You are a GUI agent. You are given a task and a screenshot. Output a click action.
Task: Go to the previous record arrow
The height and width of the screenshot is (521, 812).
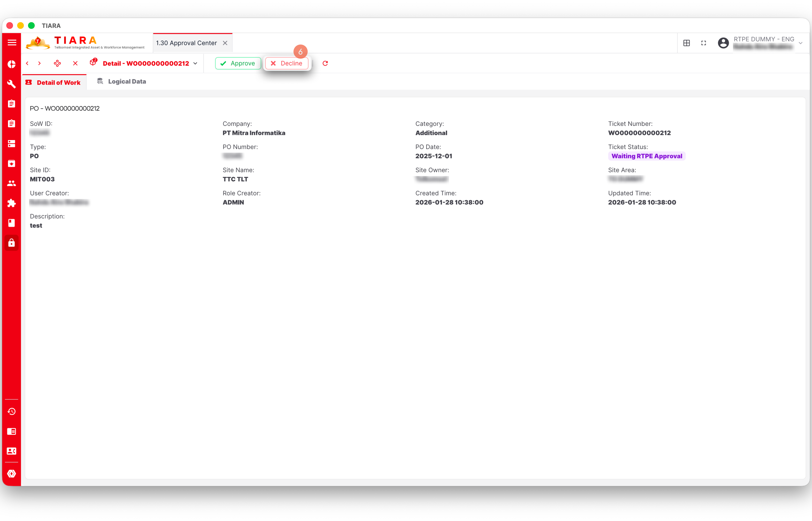pos(27,63)
